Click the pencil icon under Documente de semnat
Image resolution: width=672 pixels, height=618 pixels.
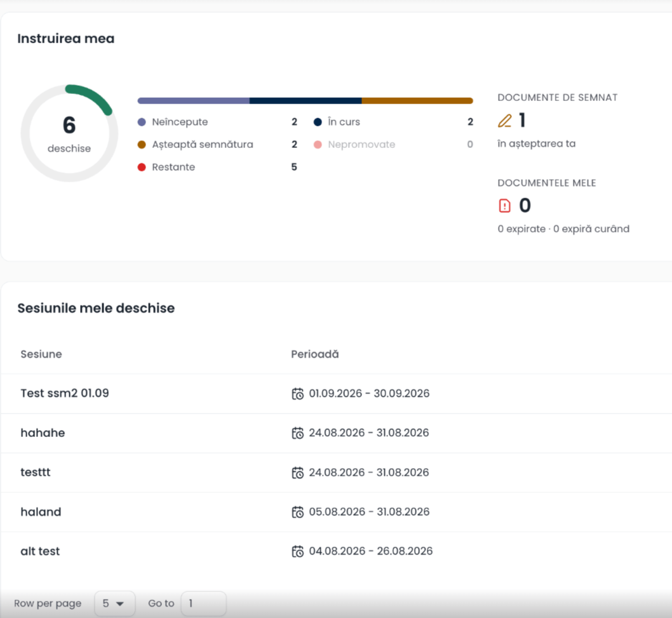coord(505,121)
